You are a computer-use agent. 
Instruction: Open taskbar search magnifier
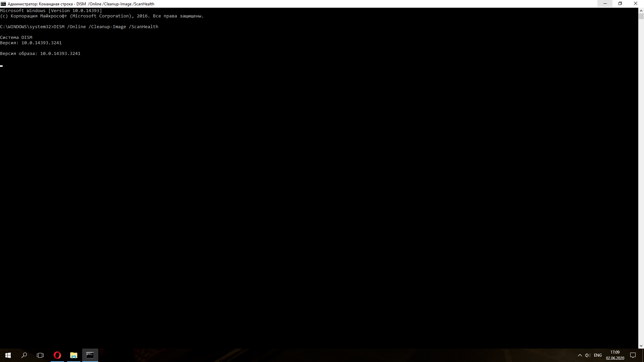pyautogui.click(x=24, y=355)
